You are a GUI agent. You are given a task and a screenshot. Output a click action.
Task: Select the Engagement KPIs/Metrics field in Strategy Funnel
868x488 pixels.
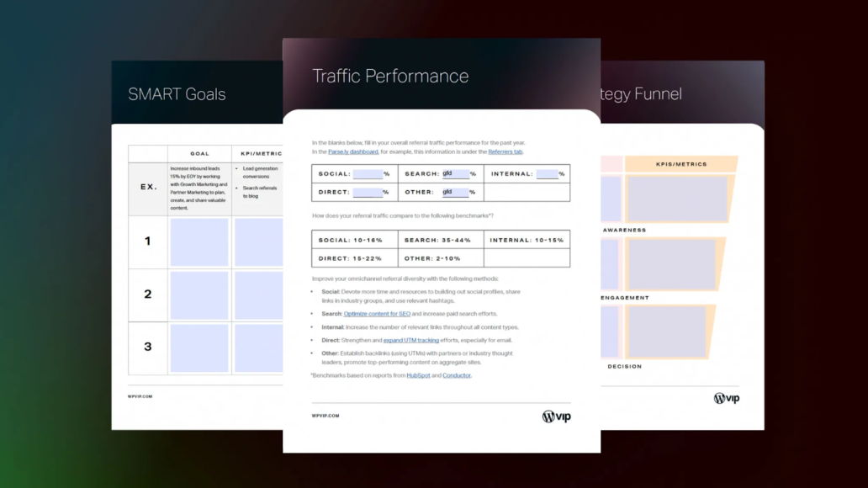click(671, 264)
